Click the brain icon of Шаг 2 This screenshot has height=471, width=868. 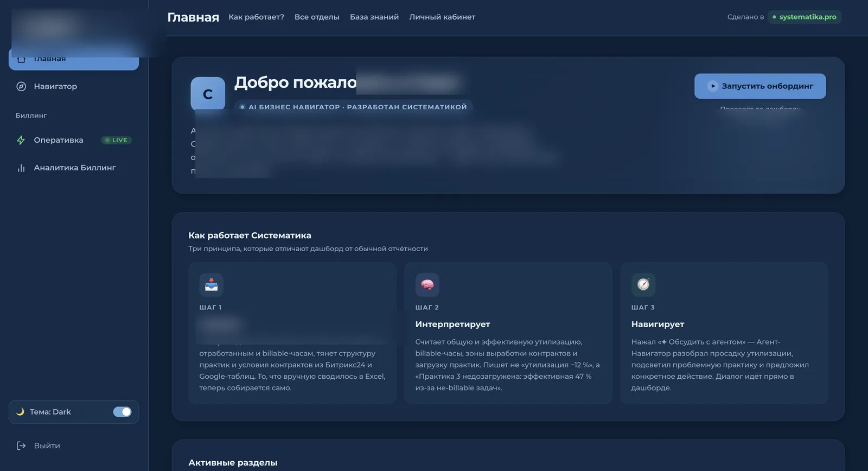(427, 284)
